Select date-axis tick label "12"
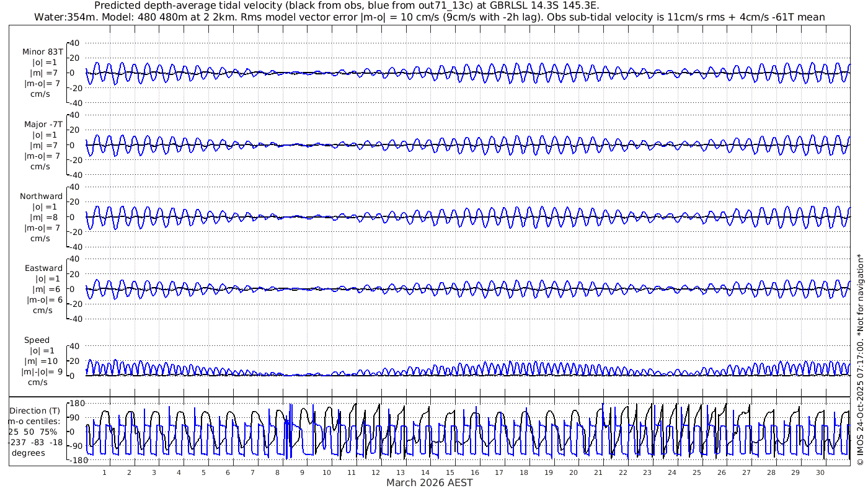Image resolution: width=868 pixels, height=496 pixels. point(376,472)
